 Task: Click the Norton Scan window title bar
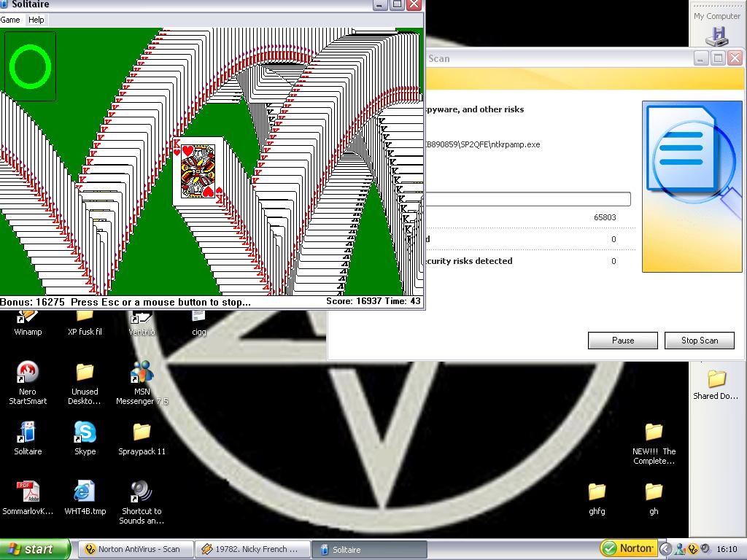pyautogui.click(x=557, y=58)
